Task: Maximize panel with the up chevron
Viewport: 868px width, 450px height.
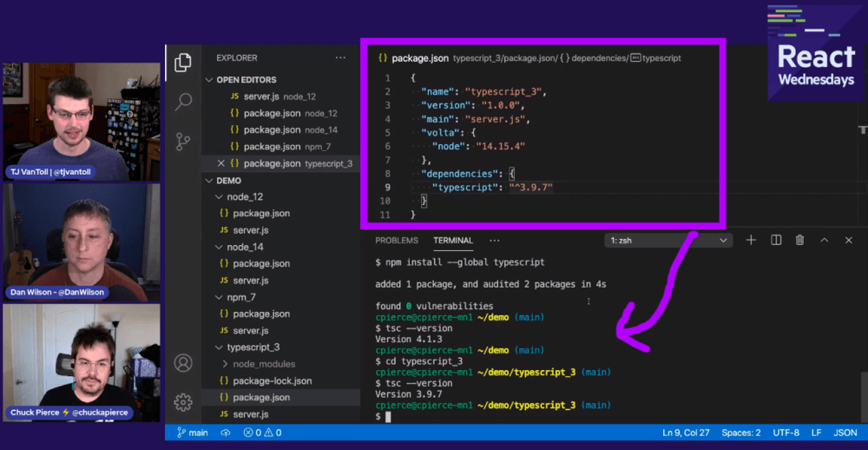Action: (825, 240)
